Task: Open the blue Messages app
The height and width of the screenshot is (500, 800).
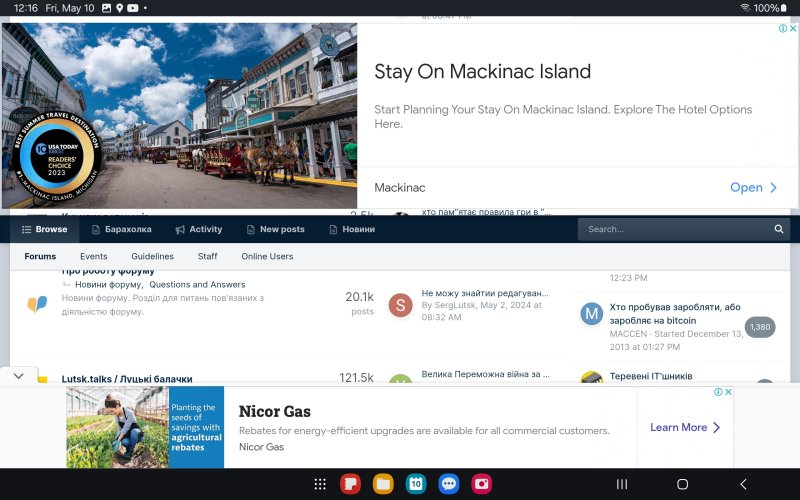Action: pyautogui.click(x=448, y=484)
